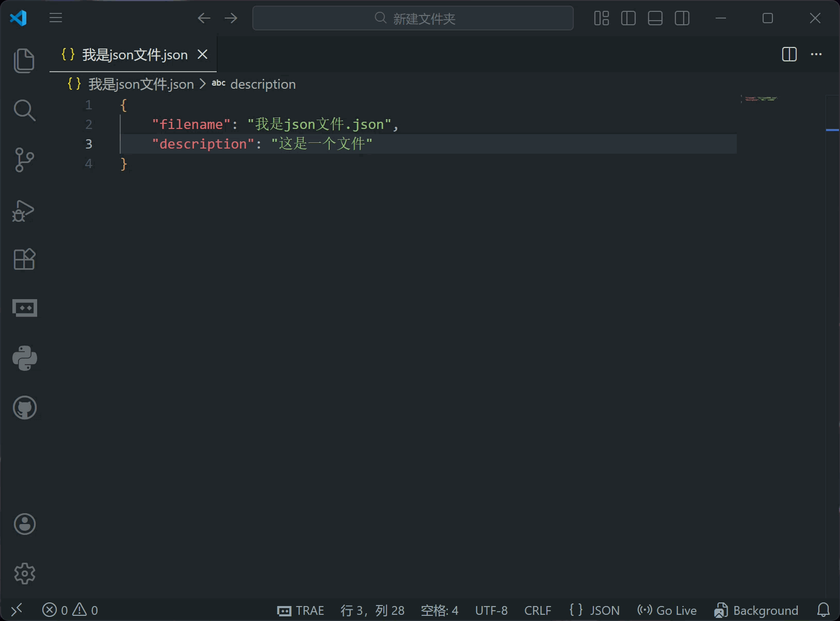Toggle the primary side bar layout button
840x621 pixels.
point(628,19)
